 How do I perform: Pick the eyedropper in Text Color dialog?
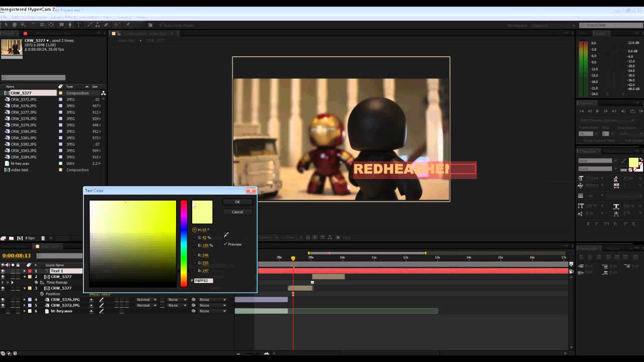(x=226, y=235)
